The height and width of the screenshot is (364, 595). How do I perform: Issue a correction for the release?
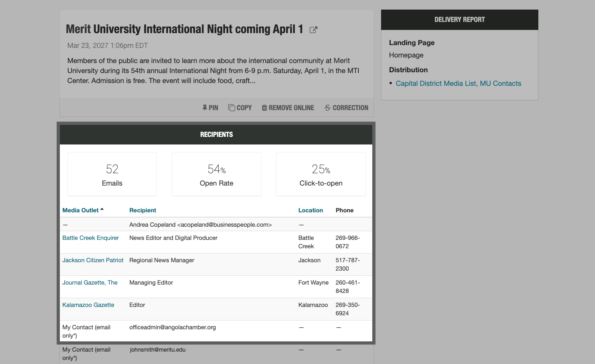pos(346,107)
